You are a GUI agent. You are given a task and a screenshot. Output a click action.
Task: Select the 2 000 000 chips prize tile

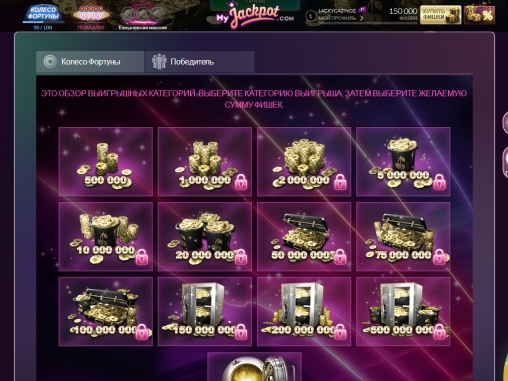tap(304, 161)
